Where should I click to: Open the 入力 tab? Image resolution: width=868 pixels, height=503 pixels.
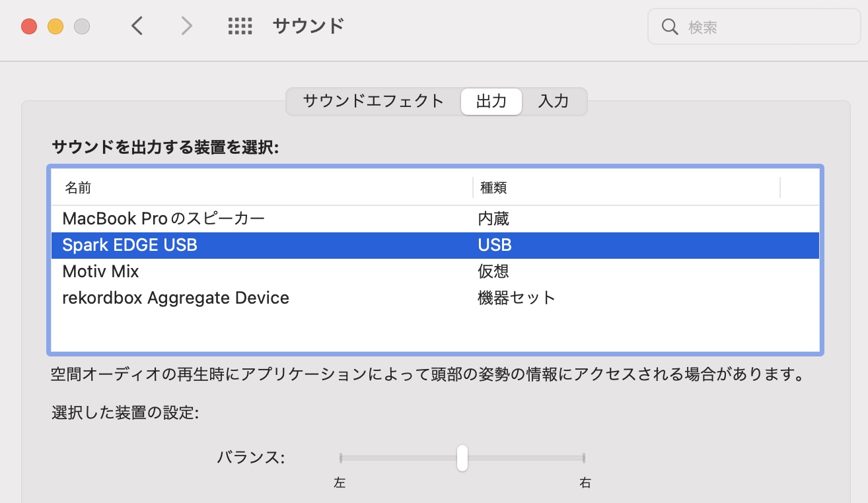pyautogui.click(x=554, y=102)
